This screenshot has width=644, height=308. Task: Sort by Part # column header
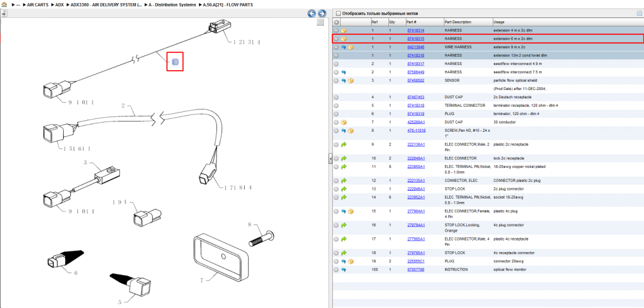tap(412, 22)
